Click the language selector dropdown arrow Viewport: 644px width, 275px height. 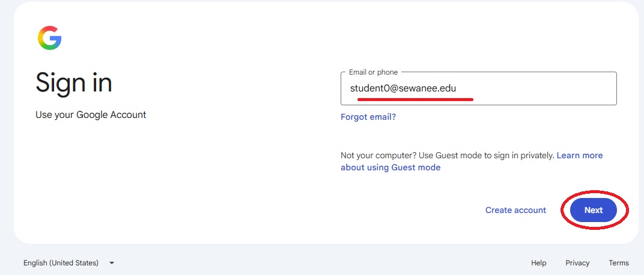(x=112, y=262)
